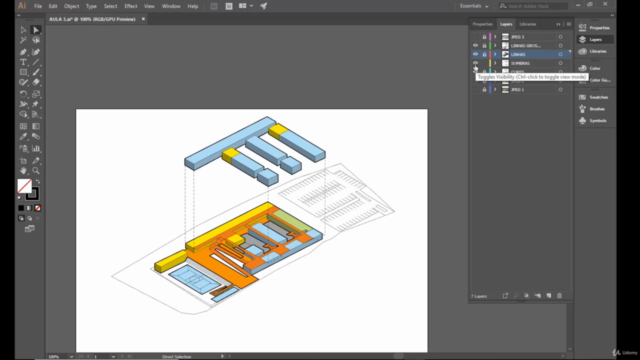Image resolution: width=640 pixels, height=360 pixels.
Task: Toggle visibility of LINHAS layer
Action: click(475, 54)
